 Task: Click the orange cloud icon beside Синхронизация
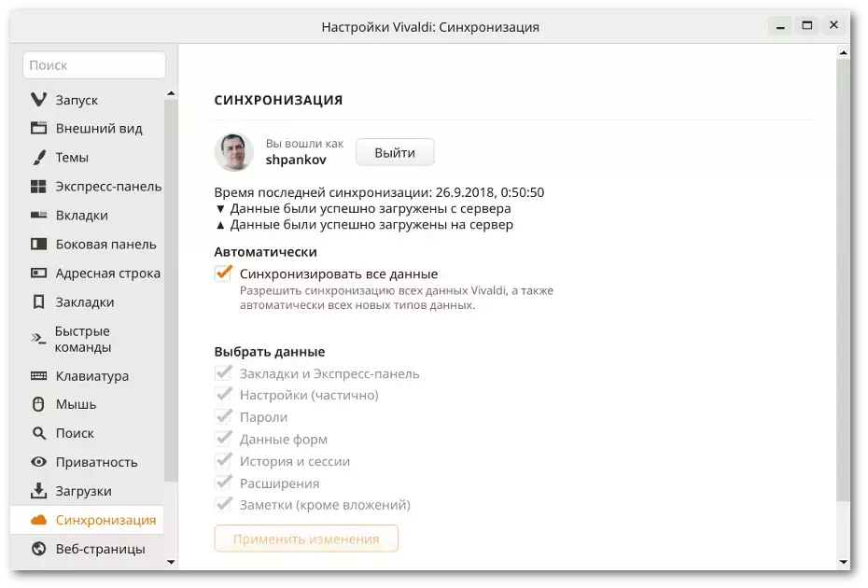click(x=38, y=520)
